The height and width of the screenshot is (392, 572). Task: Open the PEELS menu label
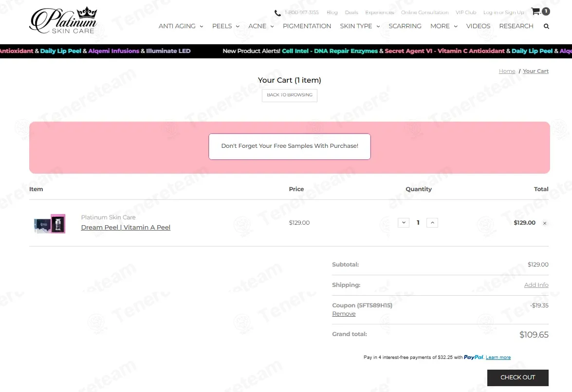[222, 26]
